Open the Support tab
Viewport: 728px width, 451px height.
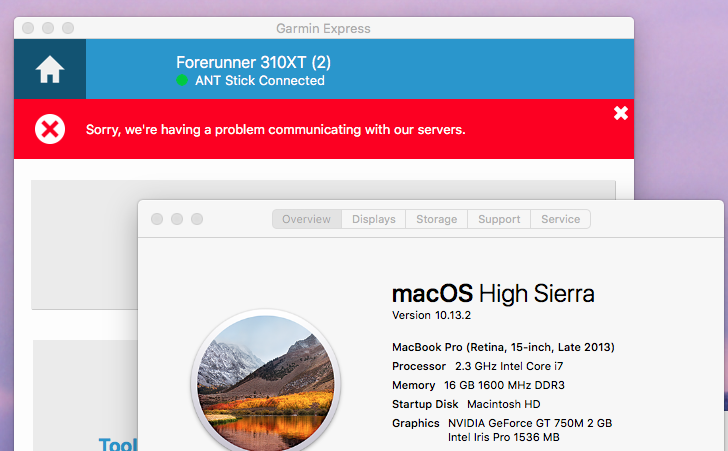point(499,219)
